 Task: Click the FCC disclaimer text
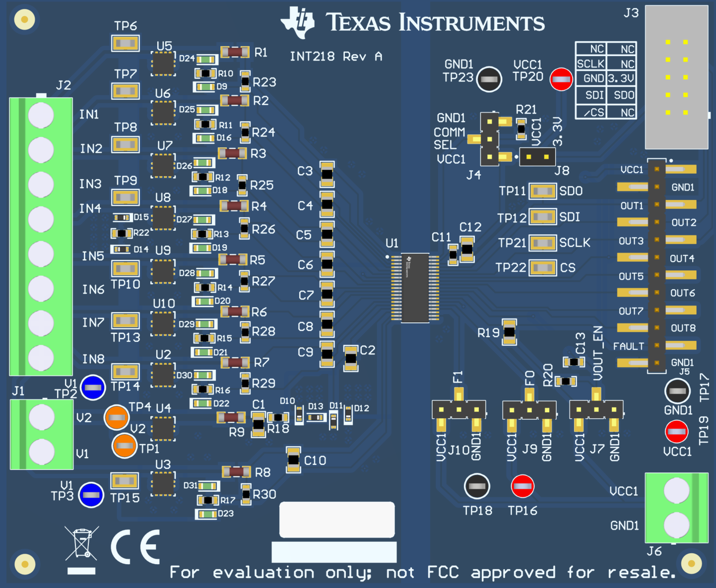[x=422, y=572]
